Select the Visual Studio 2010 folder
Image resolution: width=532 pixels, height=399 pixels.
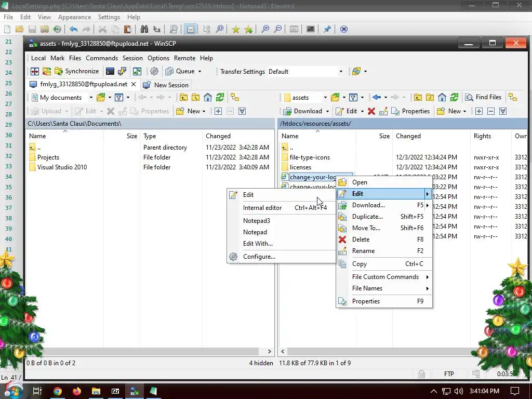(x=62, y=167)
